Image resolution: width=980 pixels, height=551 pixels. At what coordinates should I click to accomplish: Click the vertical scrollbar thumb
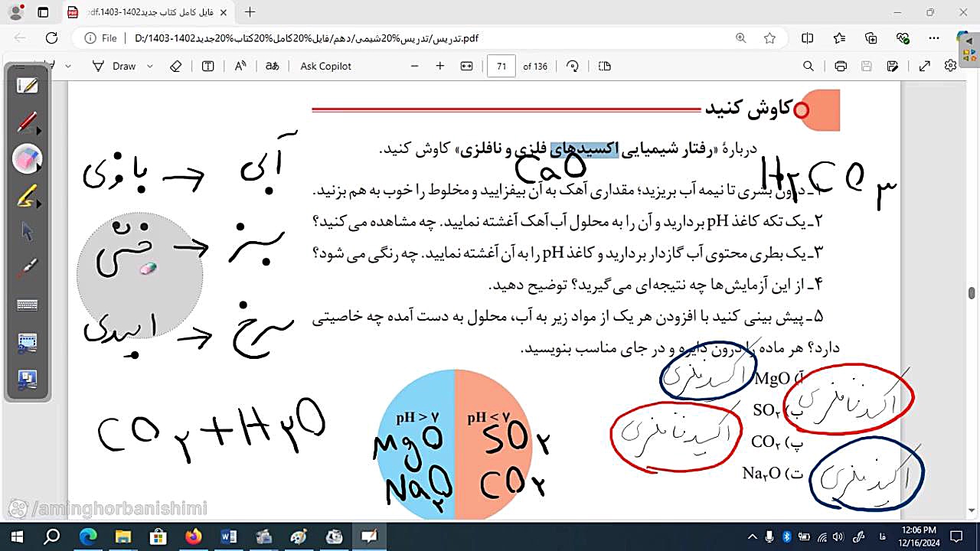pyautogui.click(x=972, y=293)
